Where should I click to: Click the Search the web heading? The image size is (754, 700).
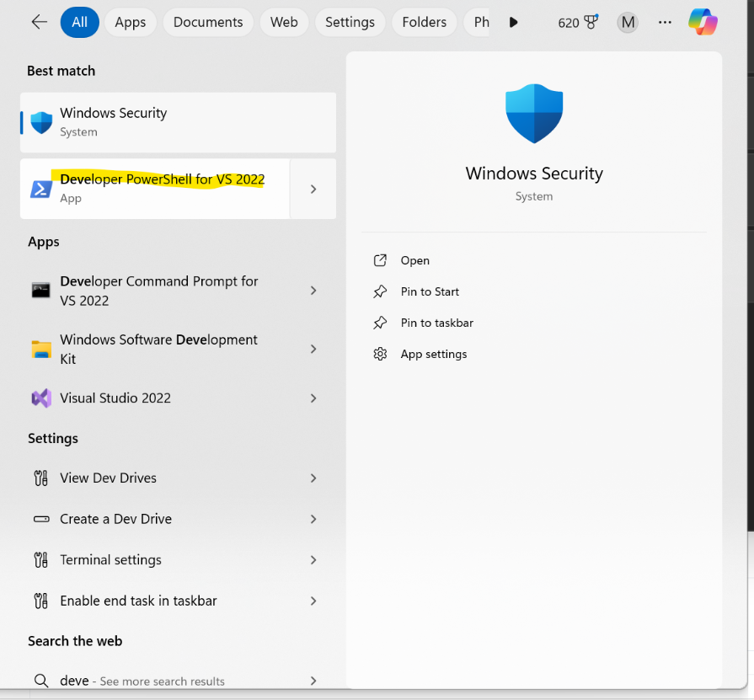tap(75, 641)
